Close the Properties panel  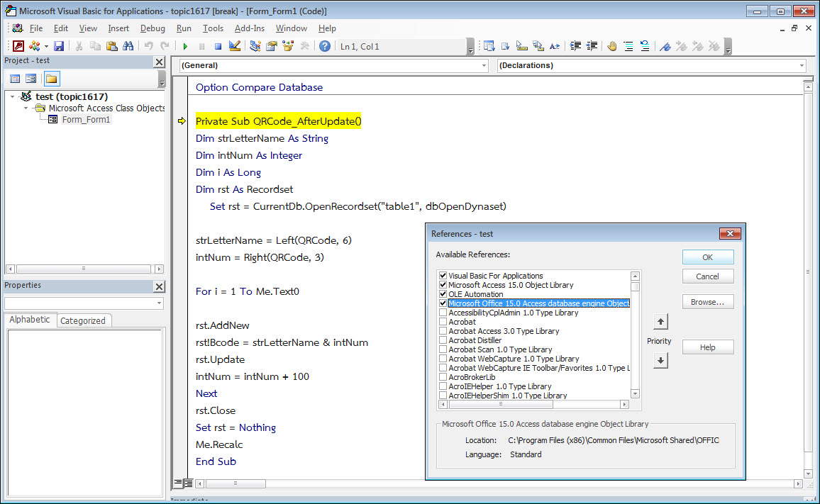(x=160, y=286)
